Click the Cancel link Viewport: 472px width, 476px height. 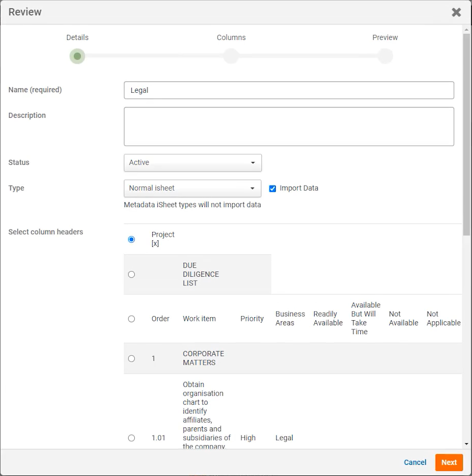415,462
